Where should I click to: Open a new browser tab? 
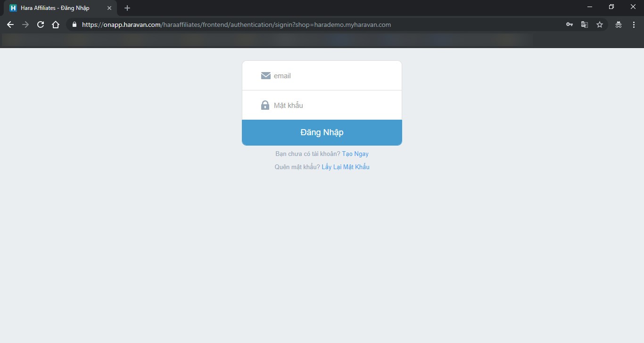127,8
